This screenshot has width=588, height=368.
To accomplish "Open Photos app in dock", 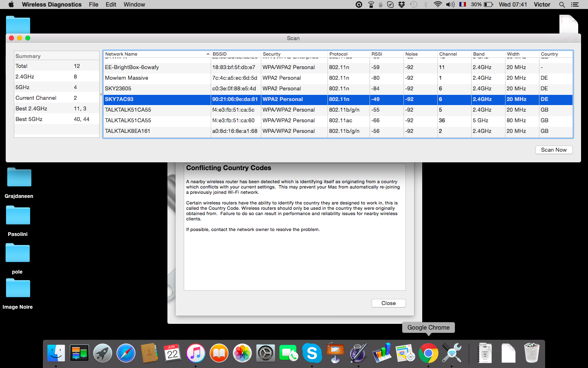I will tap(242, 353).
